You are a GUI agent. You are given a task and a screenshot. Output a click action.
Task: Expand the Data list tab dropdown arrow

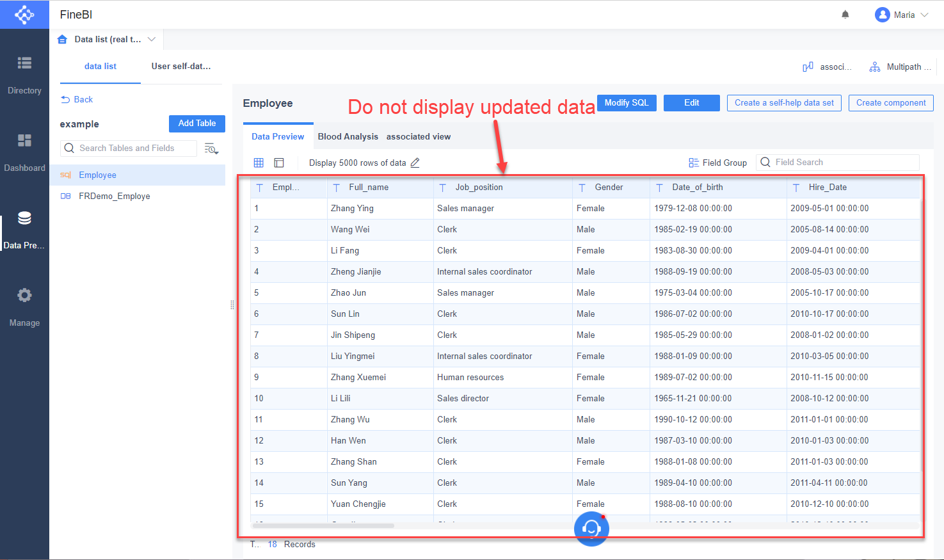tap(152, 39)
